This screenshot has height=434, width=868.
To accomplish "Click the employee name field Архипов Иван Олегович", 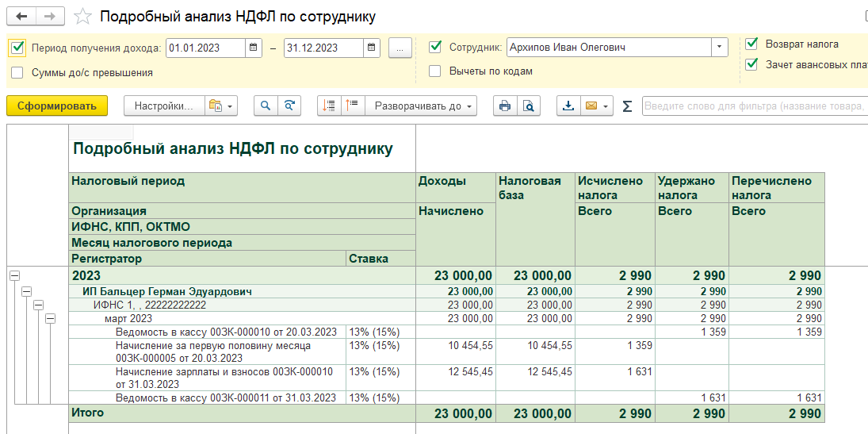I will point(609,48).
